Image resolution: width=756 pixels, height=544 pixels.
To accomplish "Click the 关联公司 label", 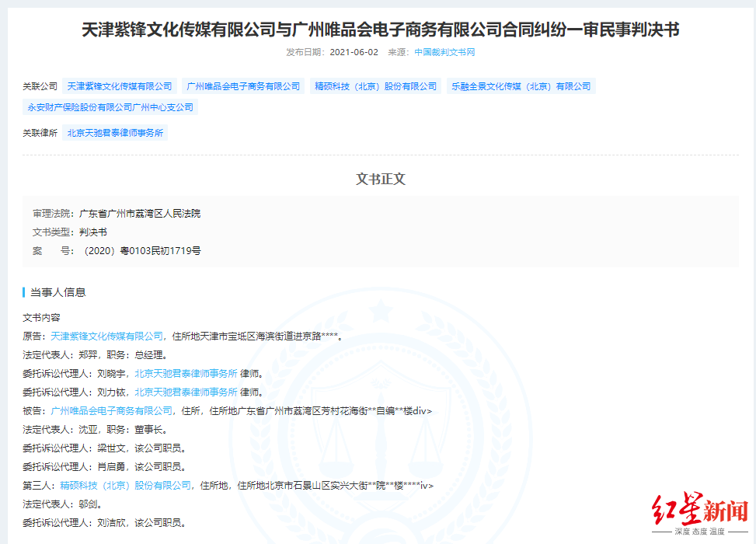I will [x=40, y=86].
